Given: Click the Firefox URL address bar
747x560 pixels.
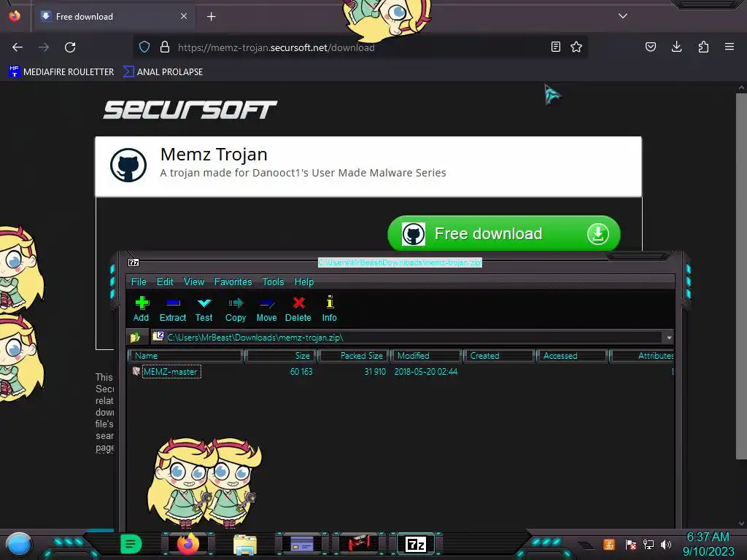Looking at the screenshot, I should (x=362, y=47).
